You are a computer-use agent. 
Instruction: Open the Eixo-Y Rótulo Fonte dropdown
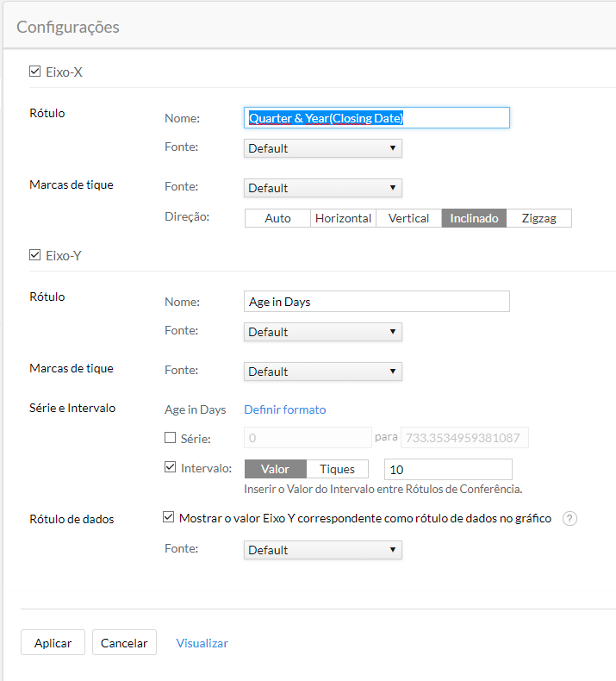coord(323,332)
